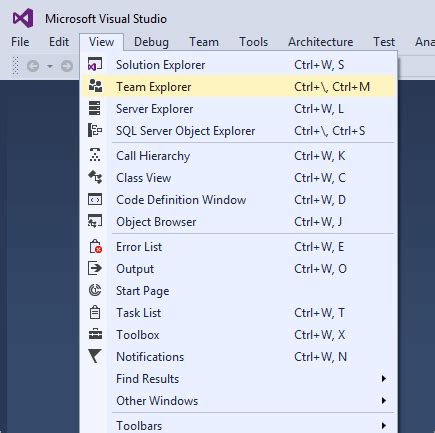
Task: Select Call Hierarchy menu entry
Action: tap(239, 156)
